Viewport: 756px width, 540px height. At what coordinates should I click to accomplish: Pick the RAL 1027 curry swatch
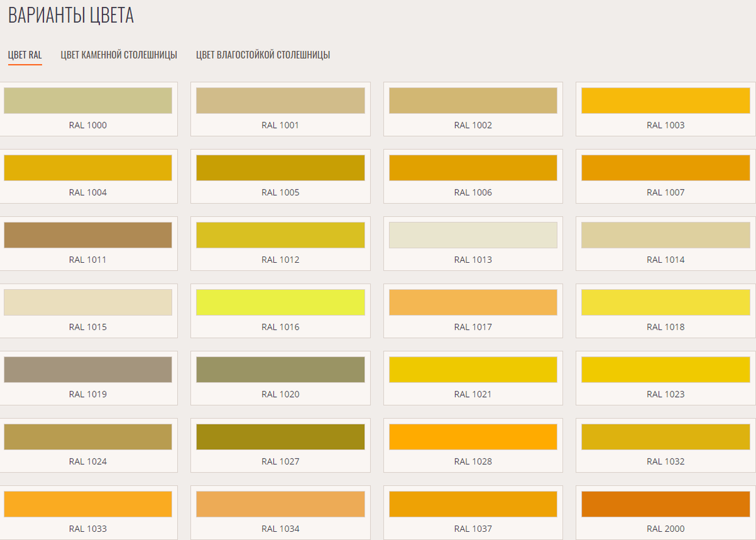[280, 437]
